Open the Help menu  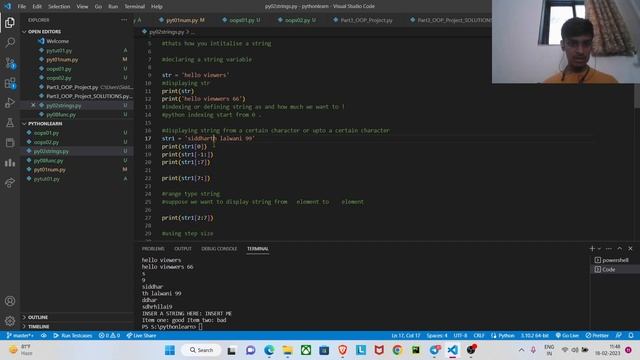tap(157, 7)
